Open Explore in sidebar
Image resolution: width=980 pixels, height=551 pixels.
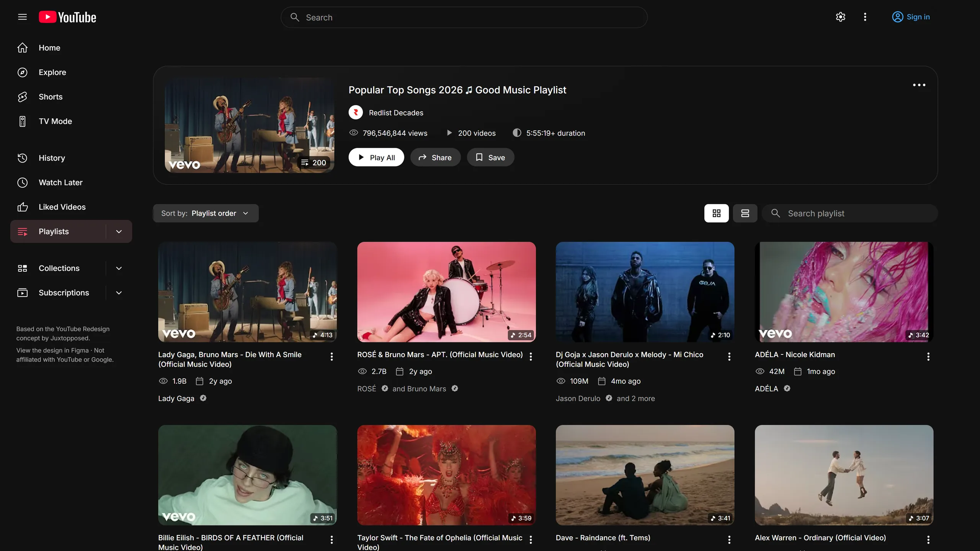71,72
